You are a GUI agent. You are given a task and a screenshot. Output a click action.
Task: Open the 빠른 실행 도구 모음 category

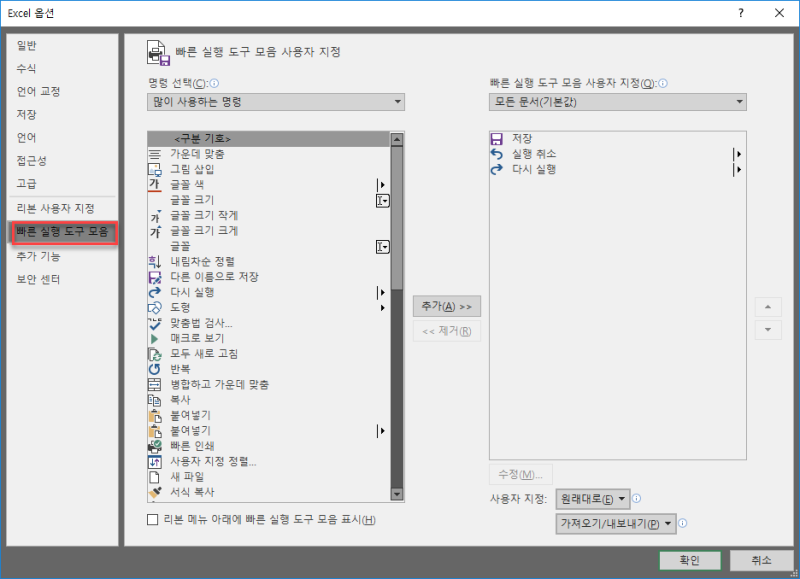[62, 232]
